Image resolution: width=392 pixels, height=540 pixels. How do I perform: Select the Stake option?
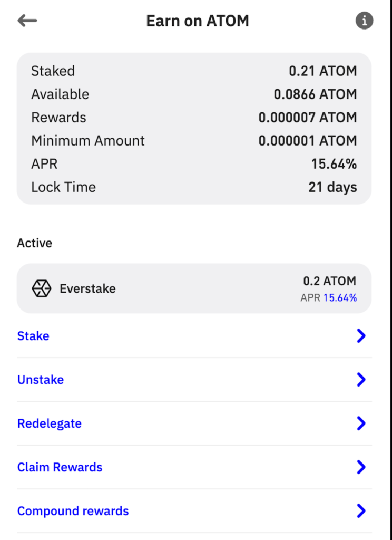[33, 336]
